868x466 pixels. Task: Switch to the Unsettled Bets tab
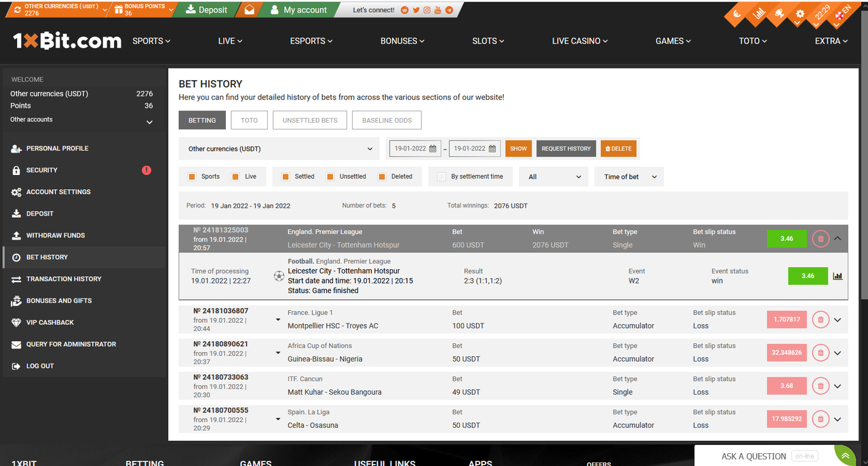tap(310, 120)
